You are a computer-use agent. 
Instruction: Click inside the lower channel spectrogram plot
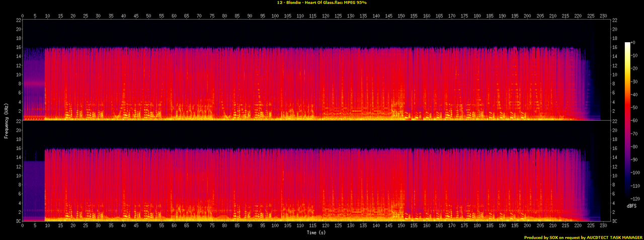[316, 171]
